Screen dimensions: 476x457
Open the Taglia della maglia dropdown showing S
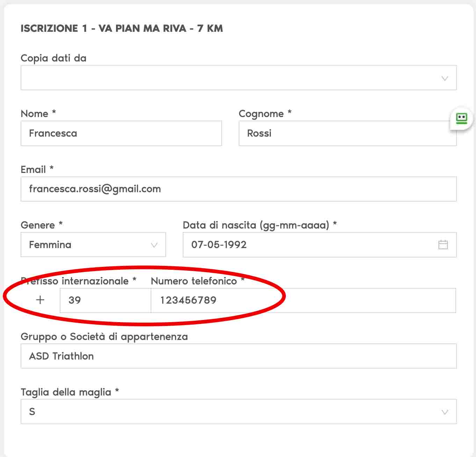[x=231, y=412]
